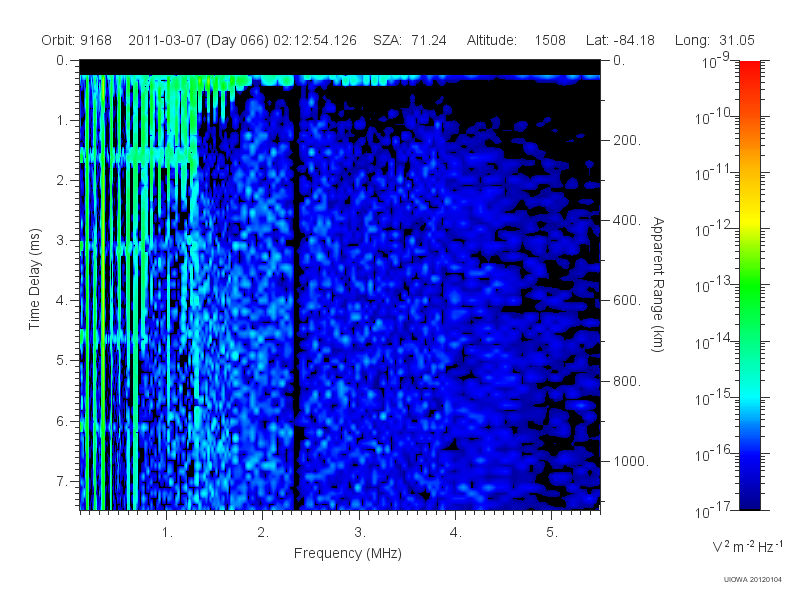
Task: Click the altitude value '1508'
Action: coord(550,40)
